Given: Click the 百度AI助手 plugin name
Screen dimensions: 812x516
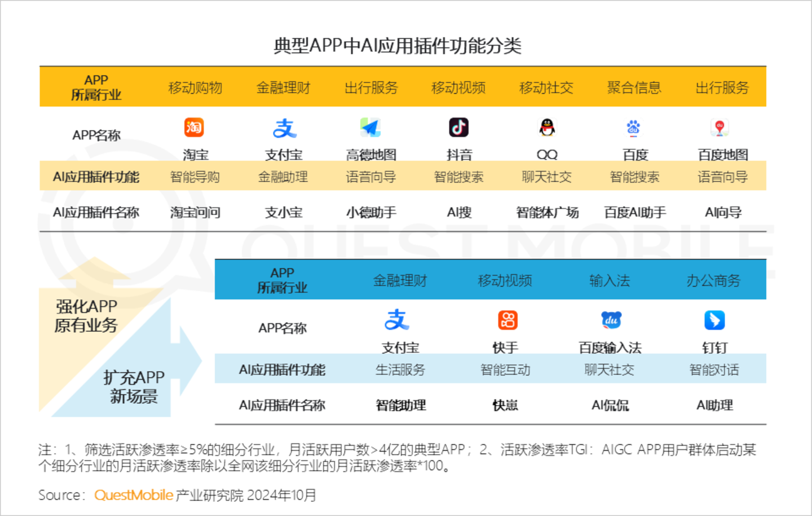Looking at the screenshot, I should [635, 213].
